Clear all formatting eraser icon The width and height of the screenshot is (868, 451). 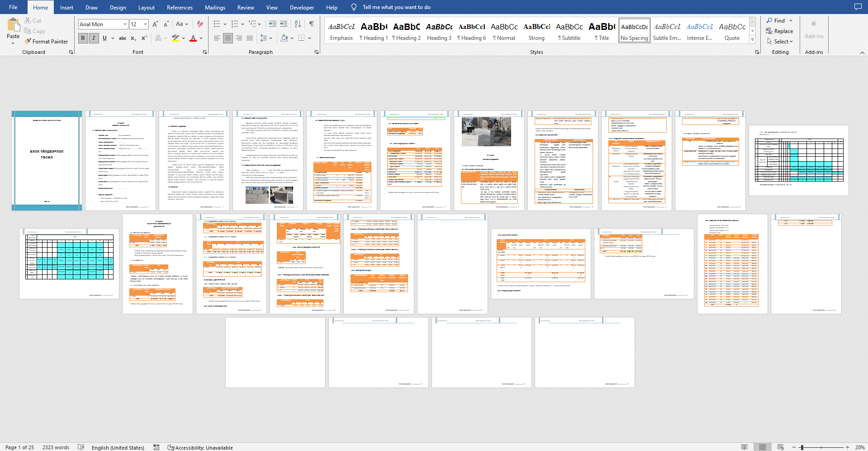coord(200,24)
